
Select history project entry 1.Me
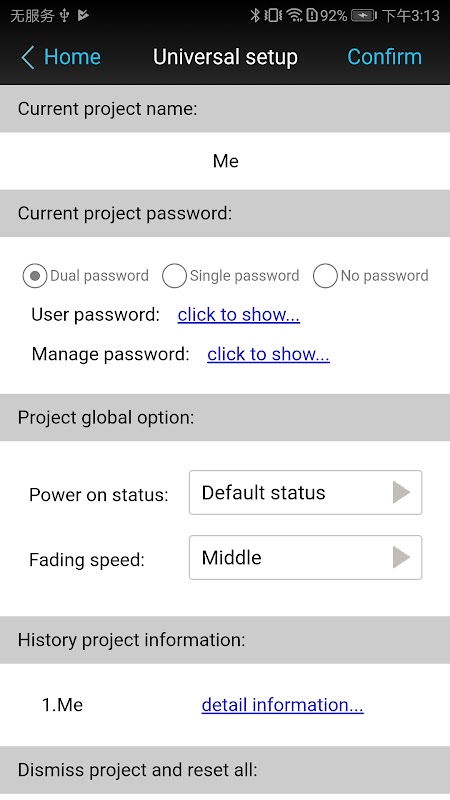point(62,705)
